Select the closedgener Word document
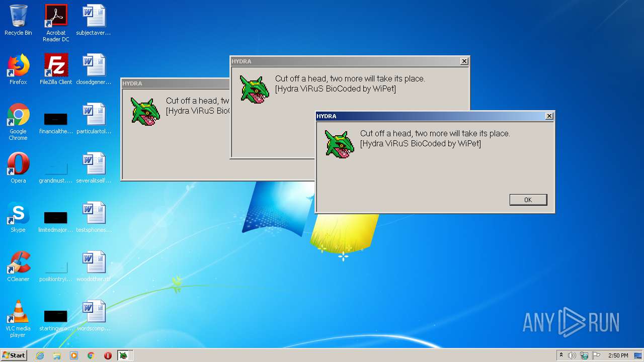This screenshot has height=362, width=644. point(94,69)
